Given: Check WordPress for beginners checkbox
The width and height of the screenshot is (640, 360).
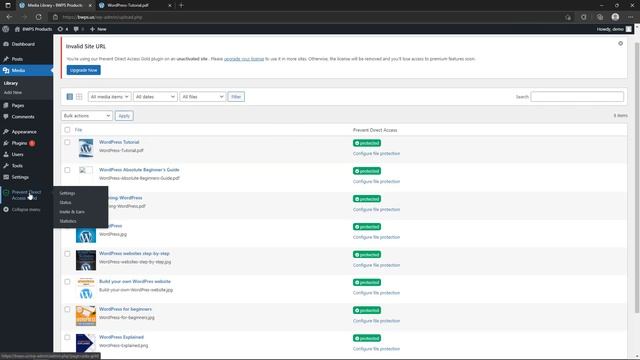Looking at the screenshot, I should 67,309.
